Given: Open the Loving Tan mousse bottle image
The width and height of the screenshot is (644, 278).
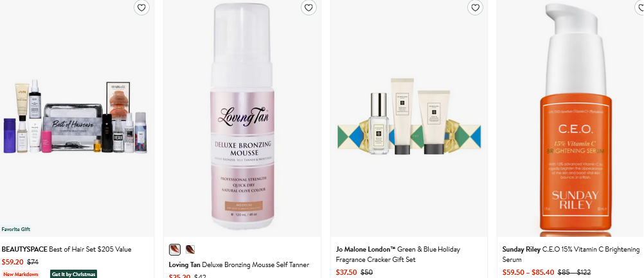Looking at the screenshot, I should (x=242, y=118).
